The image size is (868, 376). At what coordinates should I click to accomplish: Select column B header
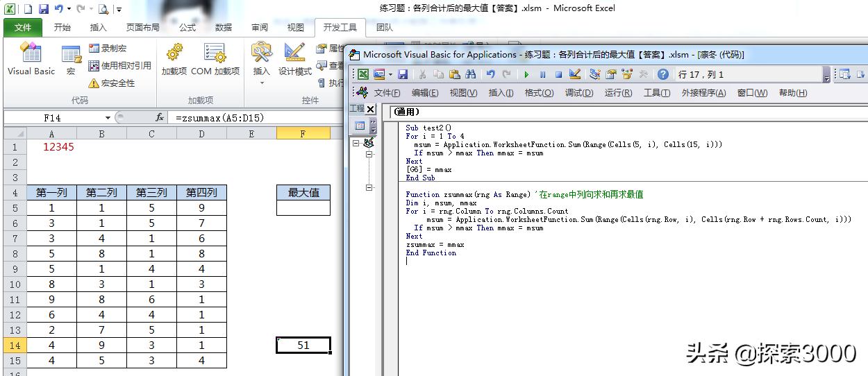(x=101, y=134)
